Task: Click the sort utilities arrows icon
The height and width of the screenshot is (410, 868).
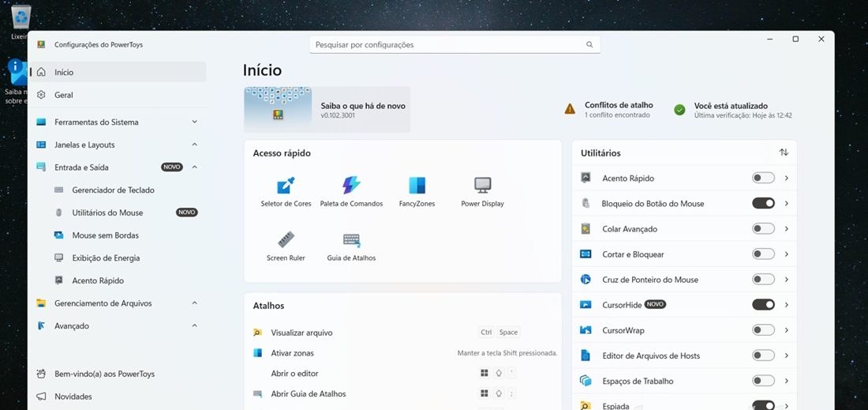Action: point(784,152)
